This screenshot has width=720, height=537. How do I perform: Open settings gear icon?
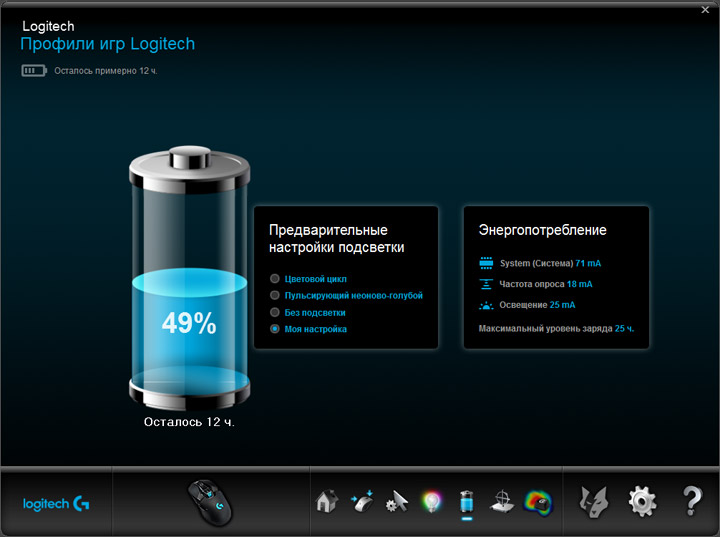coord(642,502)
